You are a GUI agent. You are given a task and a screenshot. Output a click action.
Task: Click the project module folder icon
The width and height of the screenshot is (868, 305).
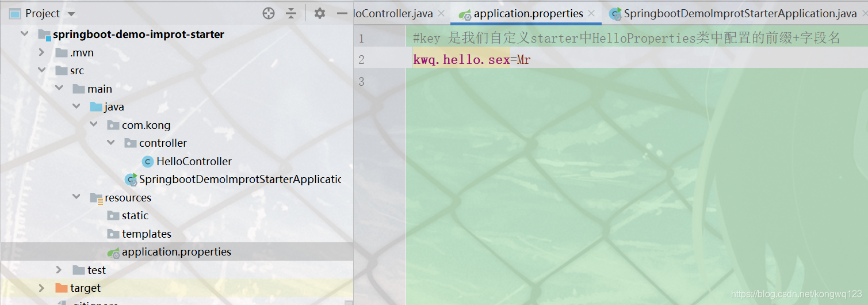[x=44, y=35]
